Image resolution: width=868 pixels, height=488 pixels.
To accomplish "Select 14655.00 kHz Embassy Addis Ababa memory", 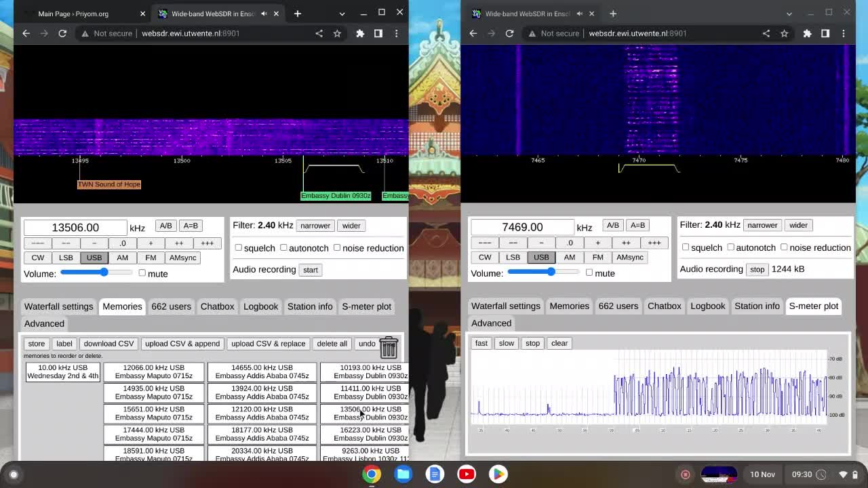I will 262,372.
